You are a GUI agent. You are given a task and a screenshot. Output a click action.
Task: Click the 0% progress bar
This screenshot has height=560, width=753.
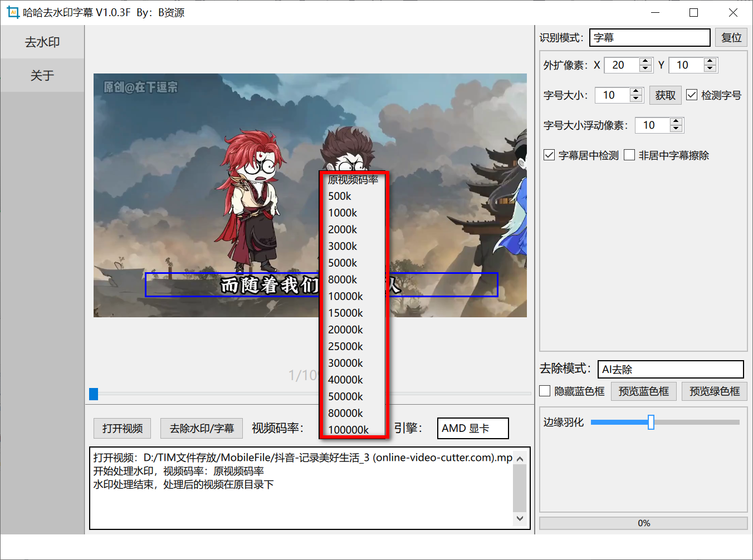pyautogui.click(x=643, y=523)
